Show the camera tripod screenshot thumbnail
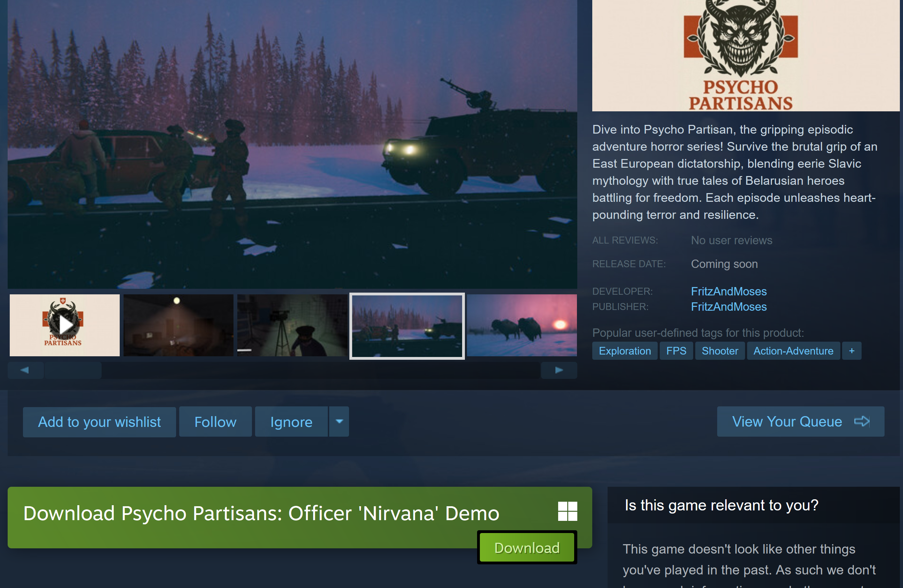This screenshot has height=588, width=903. [x=292, y=325]
